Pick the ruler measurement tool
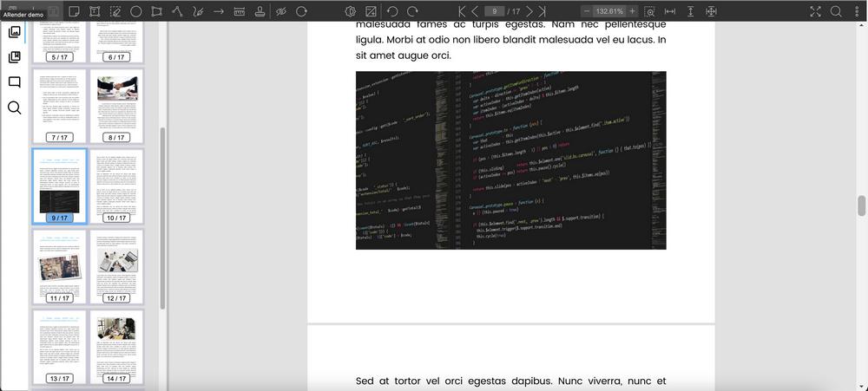The width and height of the screenshot is (868, 391). (x=239, y=11)
